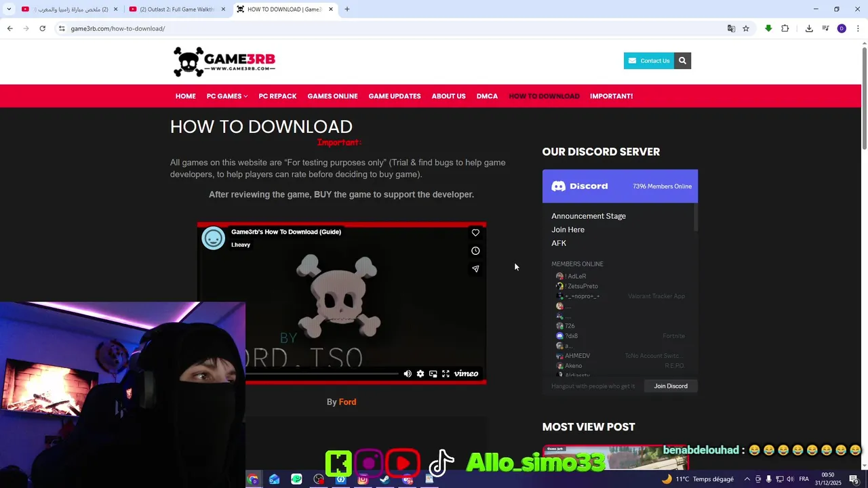Show hidden system tray icons chevron
The width and height of the screenshot is (868, 488).
click(747, 479)
